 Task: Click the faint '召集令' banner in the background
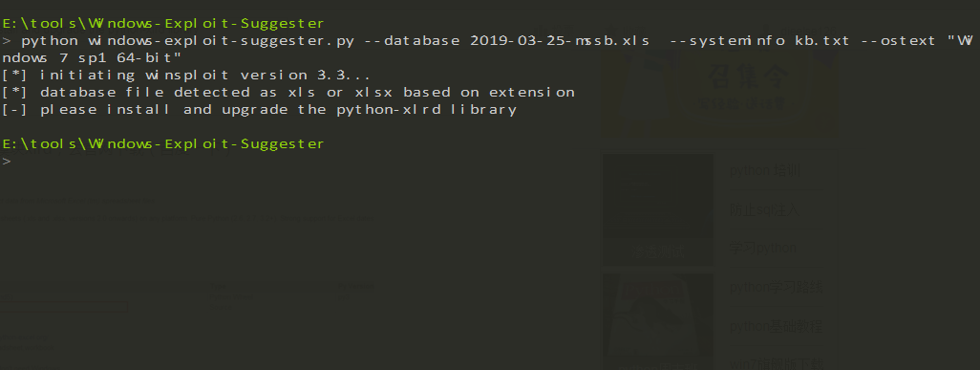(x=748, y=77)
